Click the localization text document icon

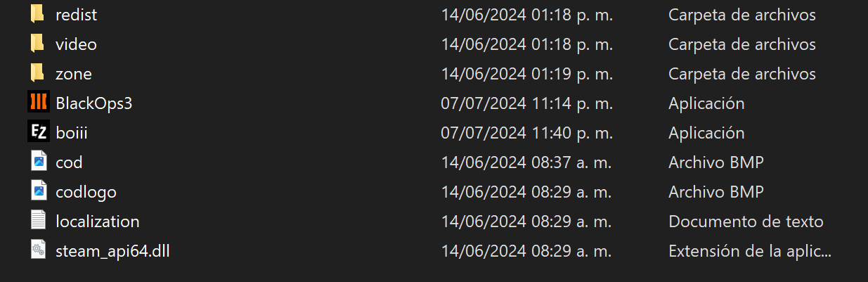click(39, 221)
